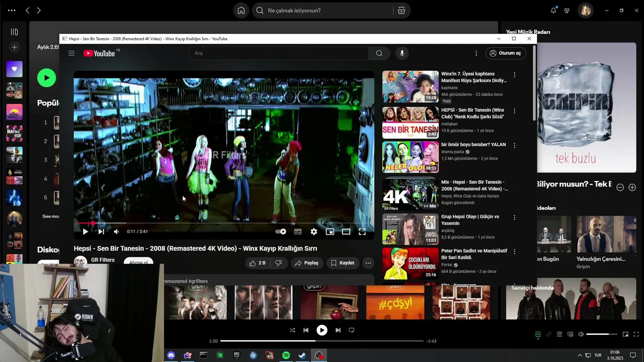Open options for Mix - Hepsi playlist
This screenshot has width=644, height=362.
pos(514,183)
